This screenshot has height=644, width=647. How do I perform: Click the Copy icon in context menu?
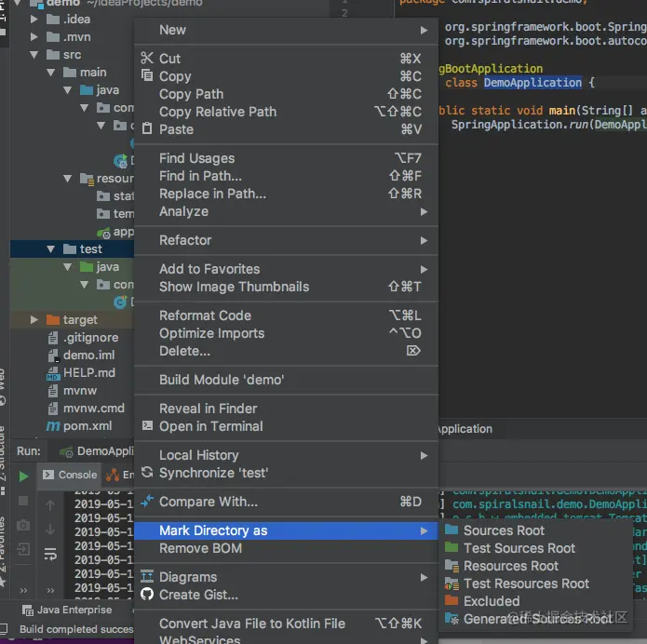pyautogui.click(x=147, y=75)
